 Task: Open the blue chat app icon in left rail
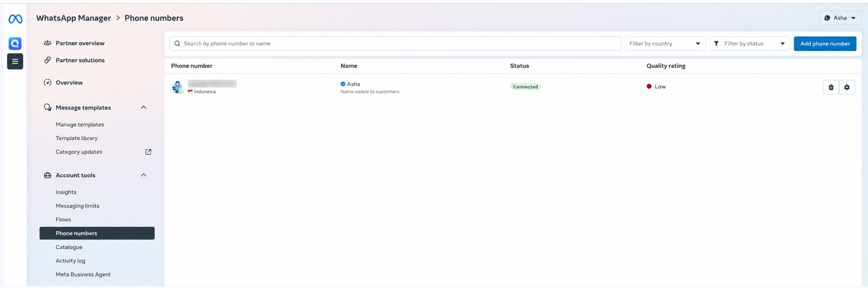(15, 43)
